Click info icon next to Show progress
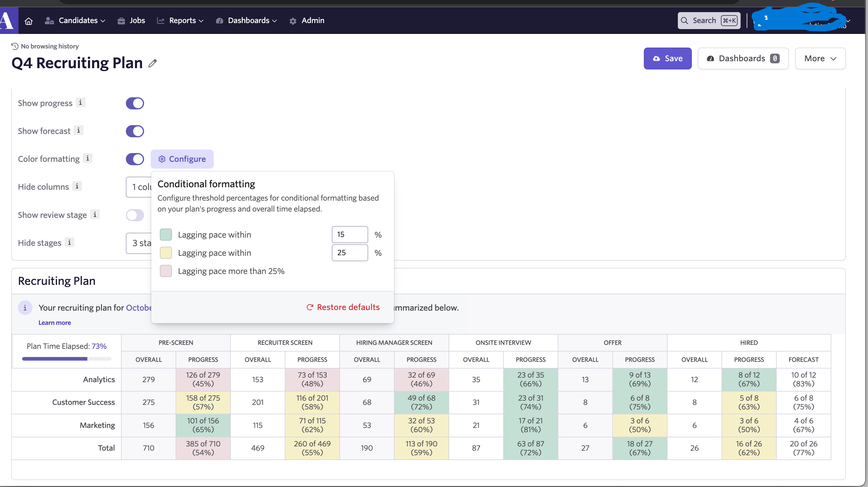 pyautogui.click(x=80, y=103)
